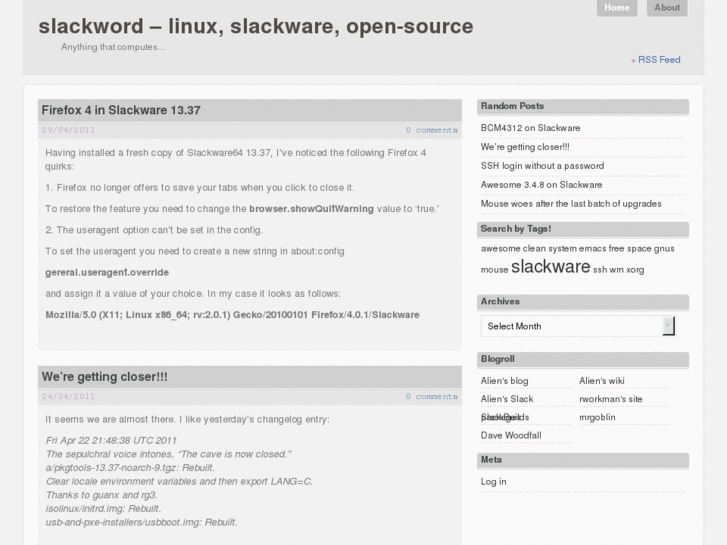Open the About page tab

[x=667, y=8]
